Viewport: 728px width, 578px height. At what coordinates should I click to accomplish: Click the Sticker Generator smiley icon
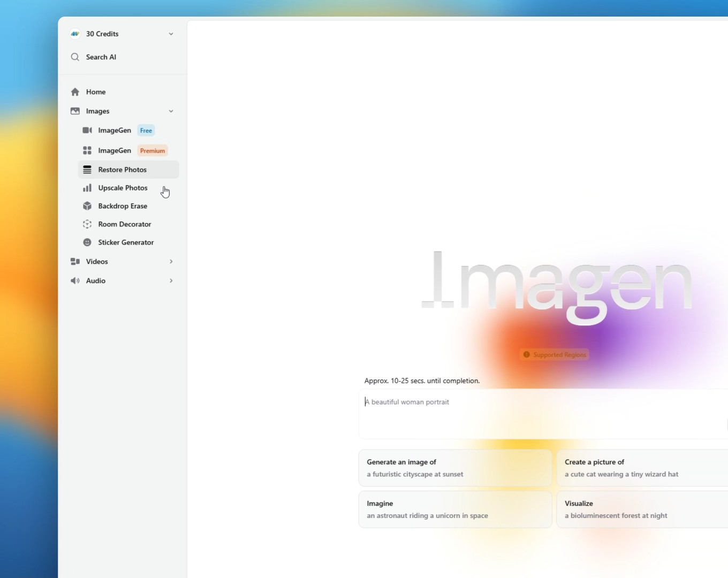click(x=87, y=242)
